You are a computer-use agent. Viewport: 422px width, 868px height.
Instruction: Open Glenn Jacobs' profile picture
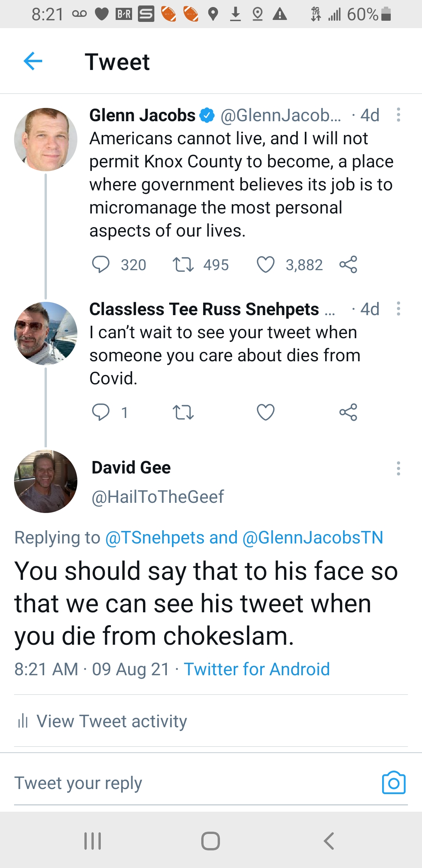(46, 140)
